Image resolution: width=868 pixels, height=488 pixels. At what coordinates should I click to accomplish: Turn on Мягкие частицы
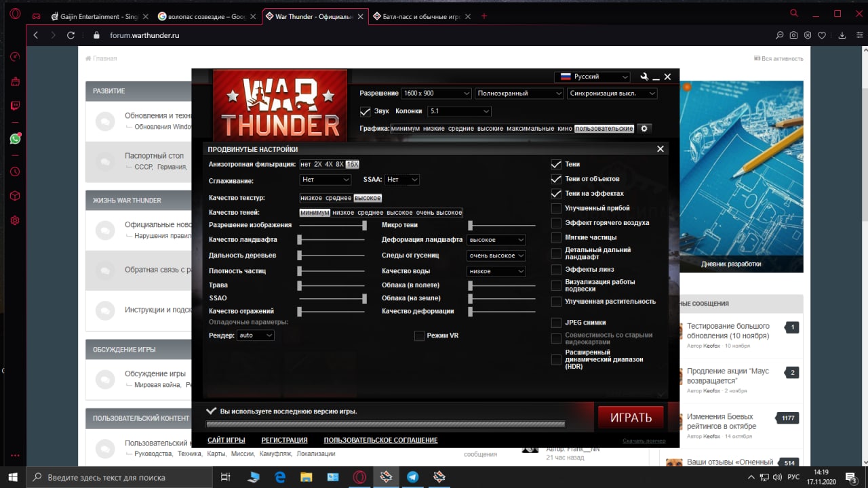coord(556,237)
